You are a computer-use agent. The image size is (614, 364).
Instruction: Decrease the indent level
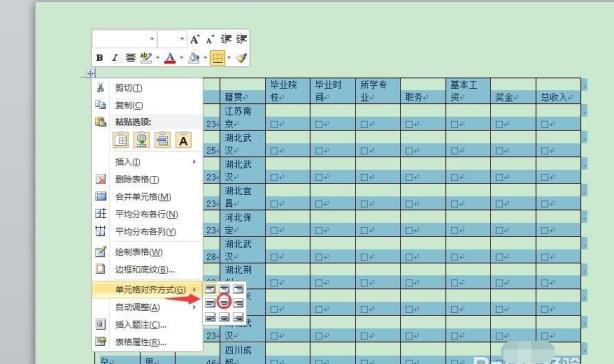(226, 39)
